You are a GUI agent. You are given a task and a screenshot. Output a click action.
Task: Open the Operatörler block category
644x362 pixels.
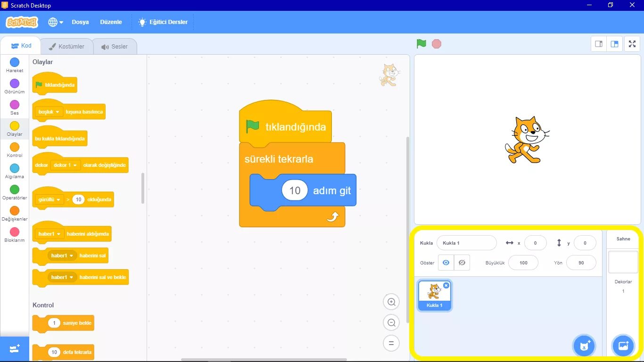tap(15, 192)
